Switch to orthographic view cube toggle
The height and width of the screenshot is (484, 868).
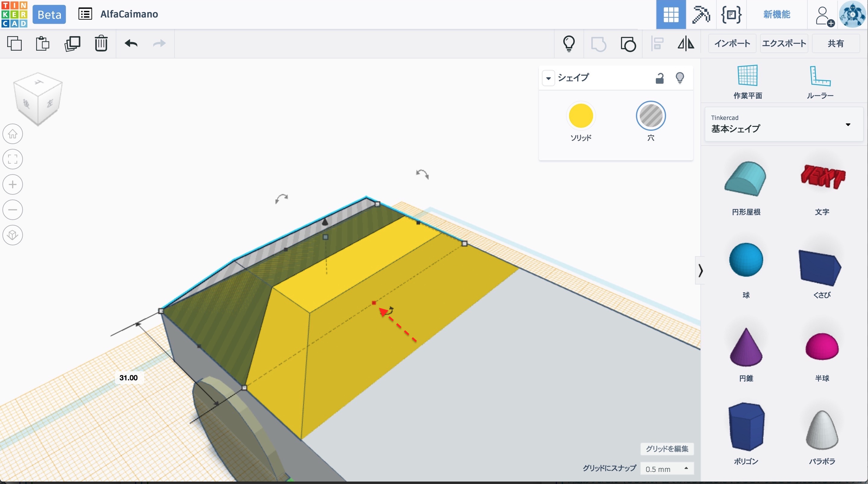point(13,235)
